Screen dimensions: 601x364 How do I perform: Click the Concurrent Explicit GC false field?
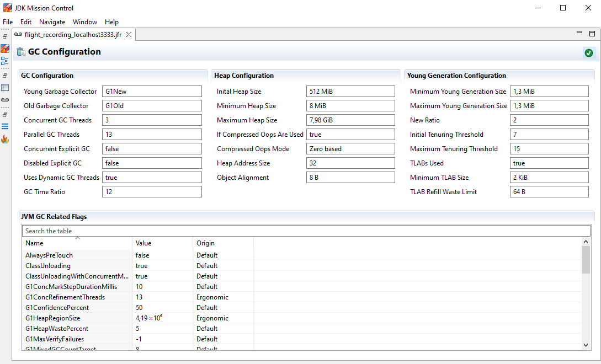(152, 149)
